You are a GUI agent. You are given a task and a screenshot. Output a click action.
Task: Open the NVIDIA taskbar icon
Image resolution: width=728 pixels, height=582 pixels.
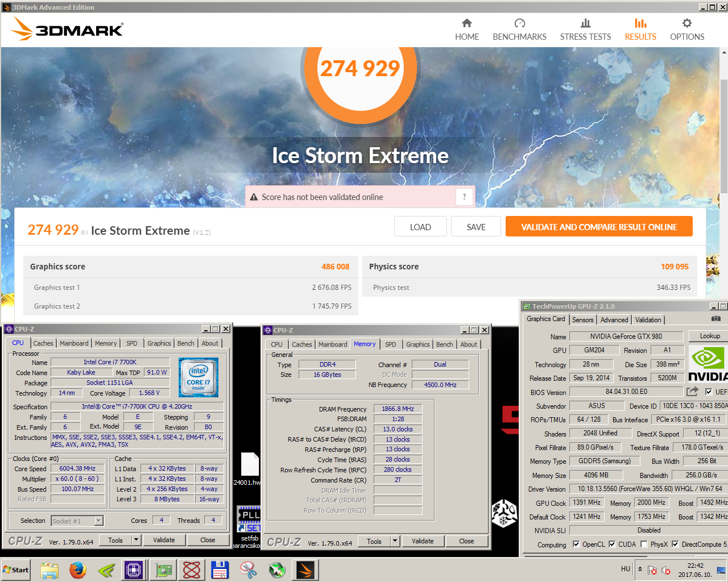[106, 569]
